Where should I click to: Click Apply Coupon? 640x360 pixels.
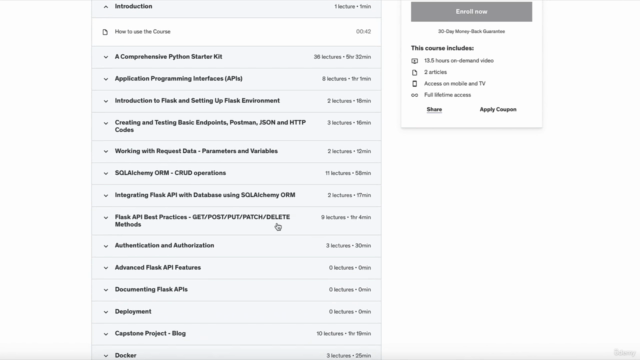click(498, 109)
